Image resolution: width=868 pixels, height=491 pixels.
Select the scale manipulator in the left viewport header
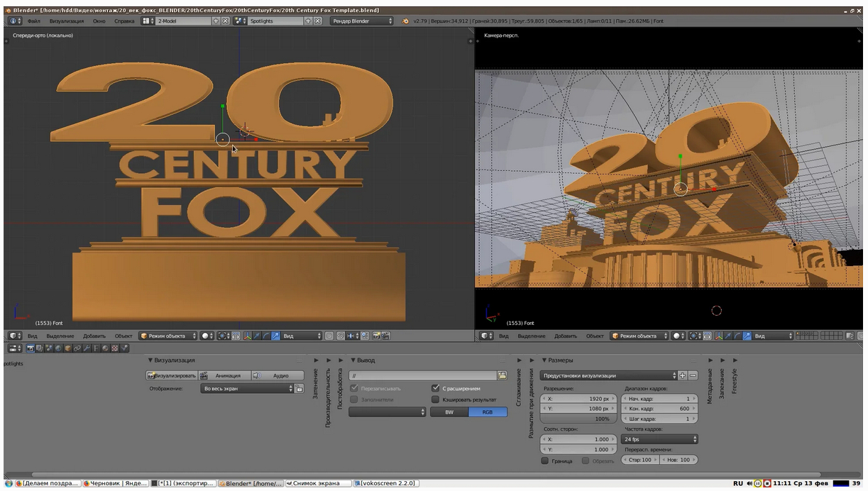pyautogui.click(x=275, y=336)
